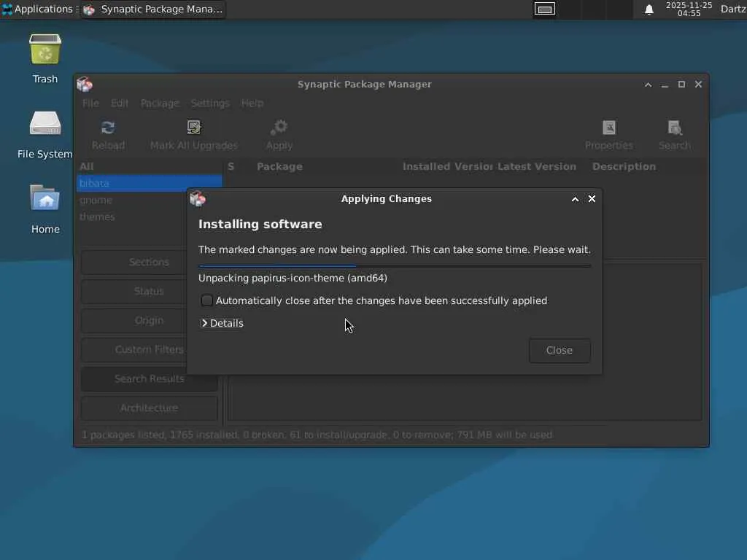Viewport: 747px width, 560px height.
Task: Select 'All' in the filter list
Action: pos(150,166)
